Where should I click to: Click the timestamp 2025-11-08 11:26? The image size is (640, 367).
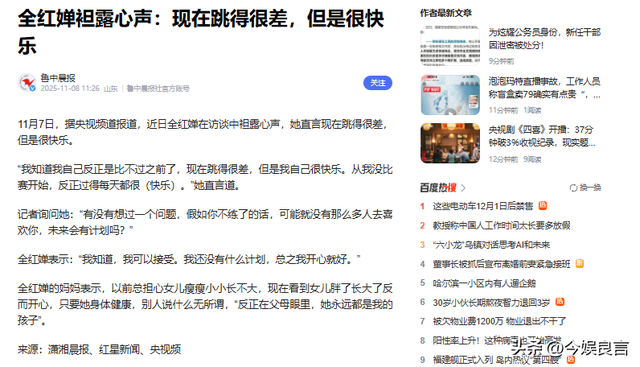click(x=70, y=88)
